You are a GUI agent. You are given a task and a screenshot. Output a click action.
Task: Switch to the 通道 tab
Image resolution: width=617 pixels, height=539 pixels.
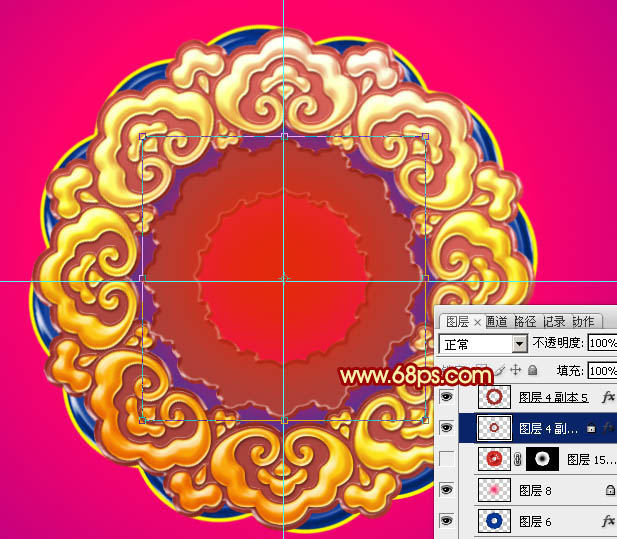496,322
